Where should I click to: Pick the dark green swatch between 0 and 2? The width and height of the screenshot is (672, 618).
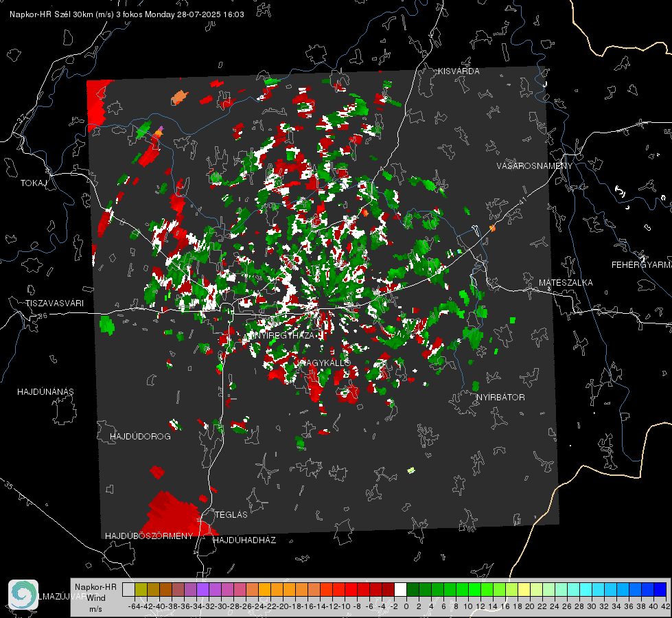pyautogui.click(x=413, y=589)
